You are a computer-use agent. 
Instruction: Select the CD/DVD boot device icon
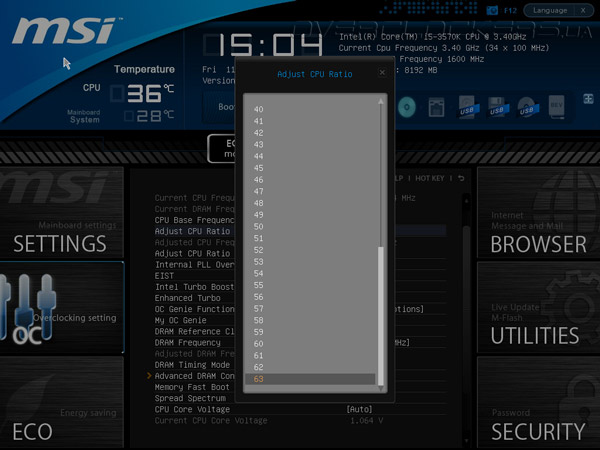point(407,107)
